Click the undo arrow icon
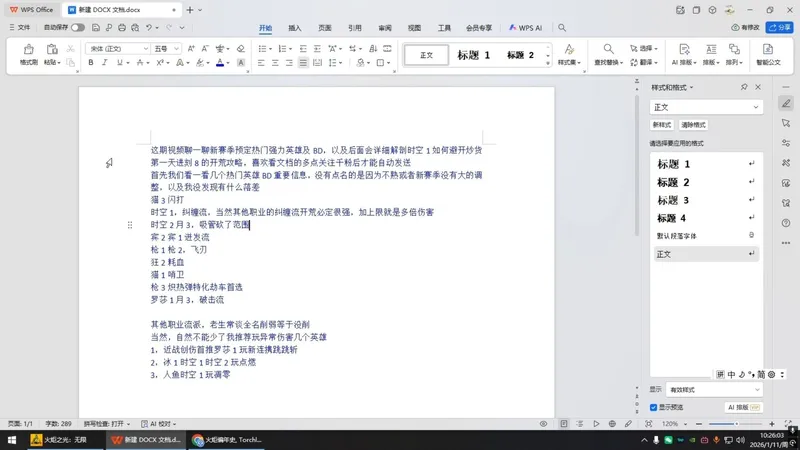The image size is (800, 450). pos(149,28)
